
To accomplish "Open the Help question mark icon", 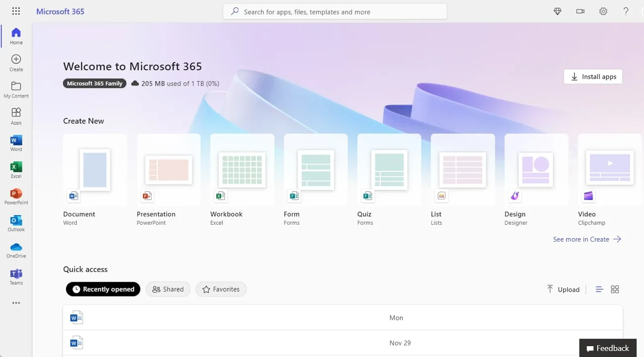I will click(x=626, y=11).
